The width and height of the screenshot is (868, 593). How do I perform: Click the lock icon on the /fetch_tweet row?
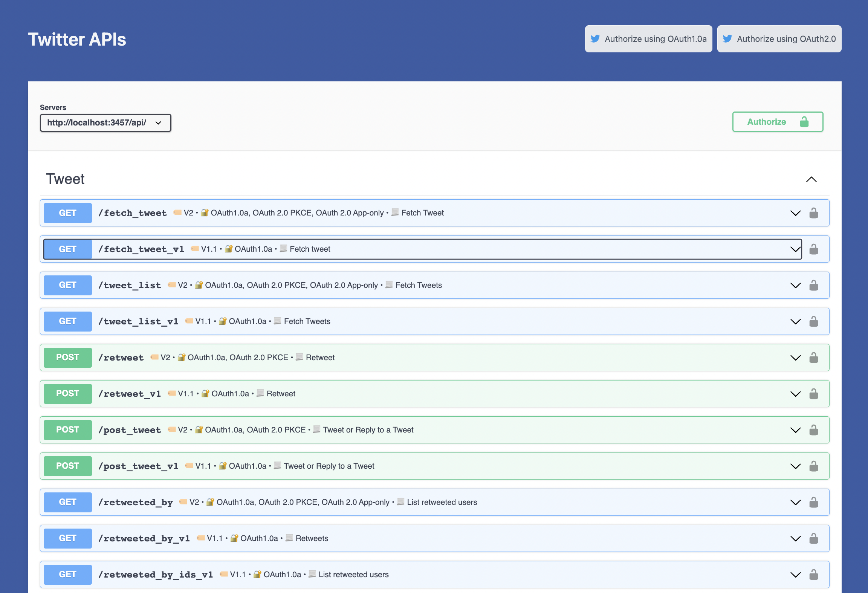[x=814, y=213]
